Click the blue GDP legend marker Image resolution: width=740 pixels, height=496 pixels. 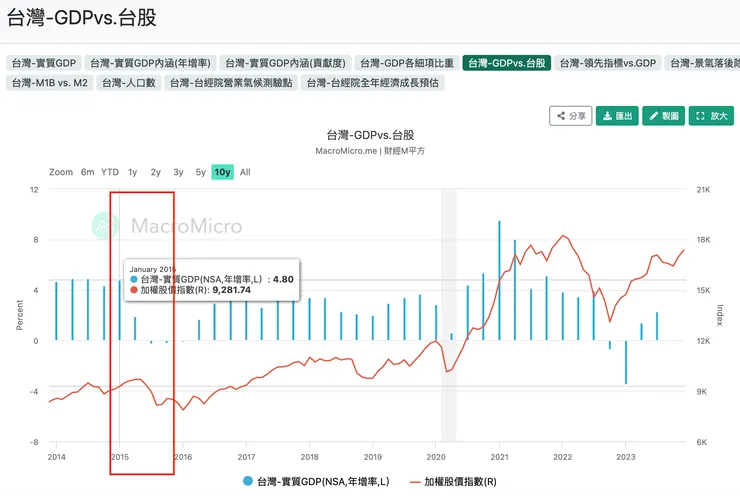248,481
